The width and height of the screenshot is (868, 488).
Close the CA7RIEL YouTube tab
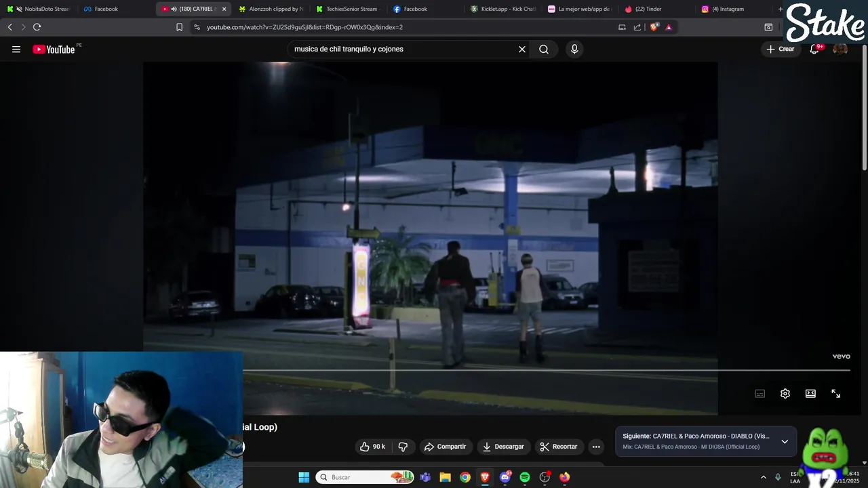(x=224, y=9)
